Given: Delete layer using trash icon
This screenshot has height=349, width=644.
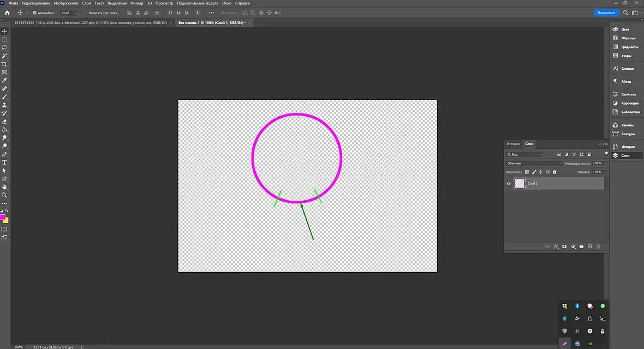Looking at the screenshot, I should click(x=598, y=246).
